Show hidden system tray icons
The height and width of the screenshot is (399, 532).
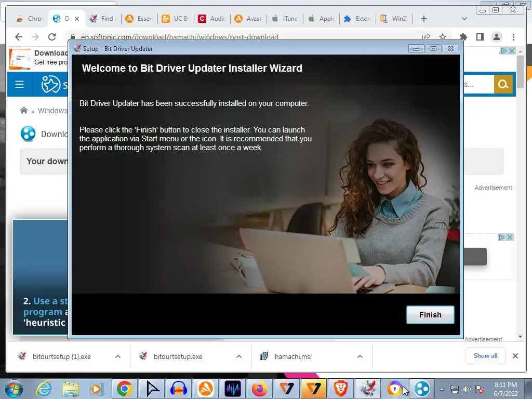442,389
